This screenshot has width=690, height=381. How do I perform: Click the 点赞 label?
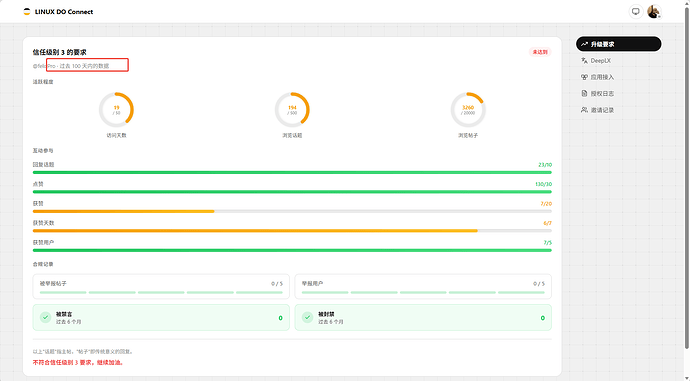tap(38, 184)
